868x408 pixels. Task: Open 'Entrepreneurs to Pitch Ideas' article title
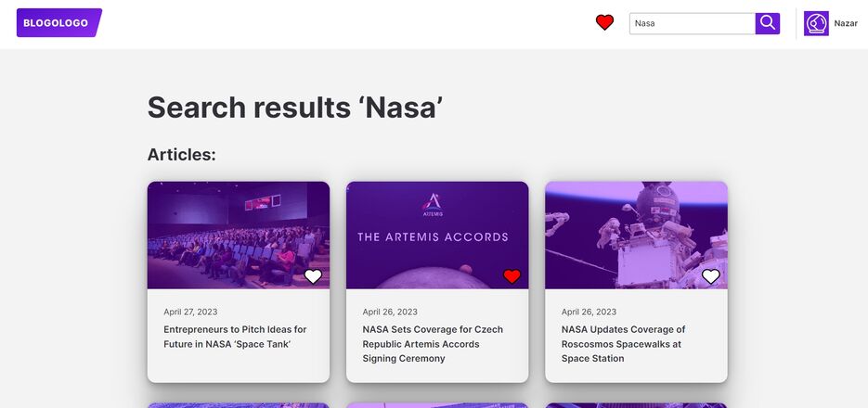(235, 337)
